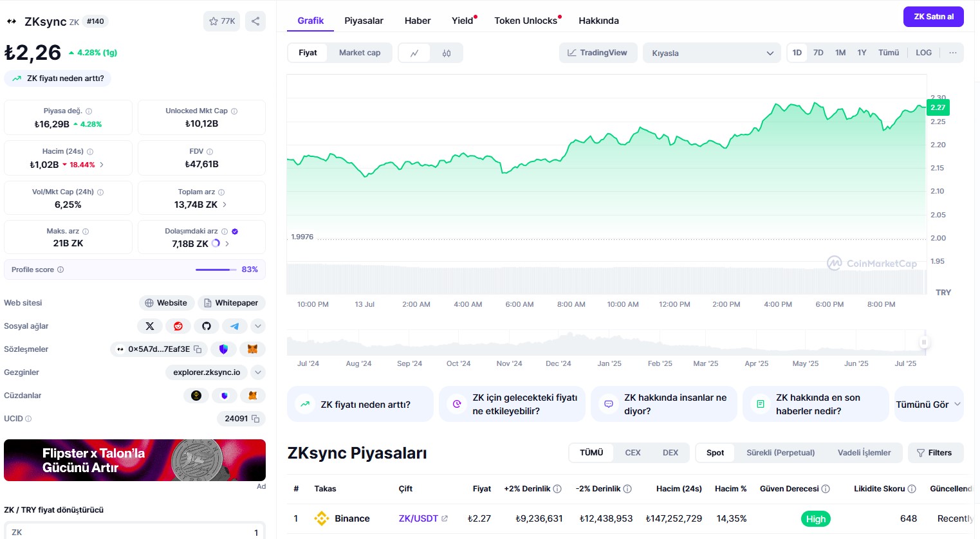Viewport: 980px width, 539px height.
Task: Open external link icon beside ZK/USDT
Action: (445, 518)
